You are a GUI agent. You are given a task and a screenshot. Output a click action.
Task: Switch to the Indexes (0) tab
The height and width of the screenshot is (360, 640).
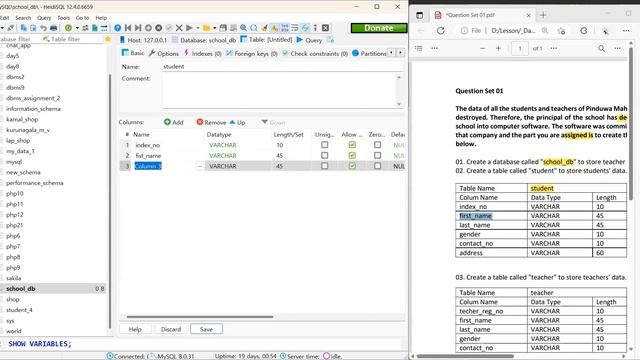[202, 53]
